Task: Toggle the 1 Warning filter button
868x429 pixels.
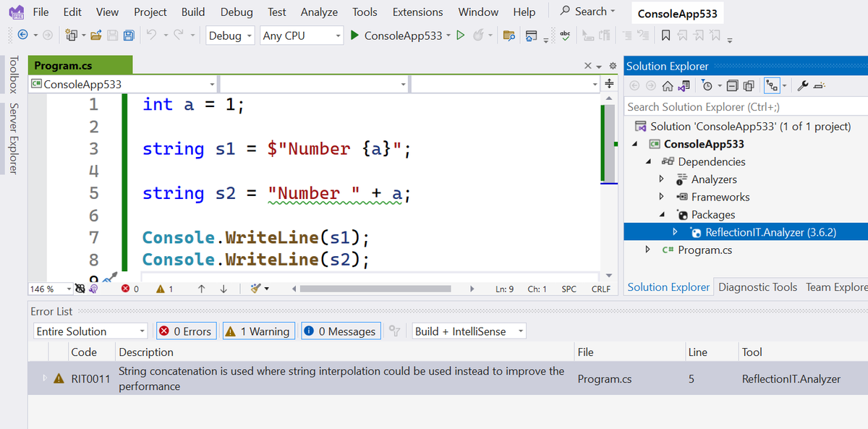Action: pos(259,331)
